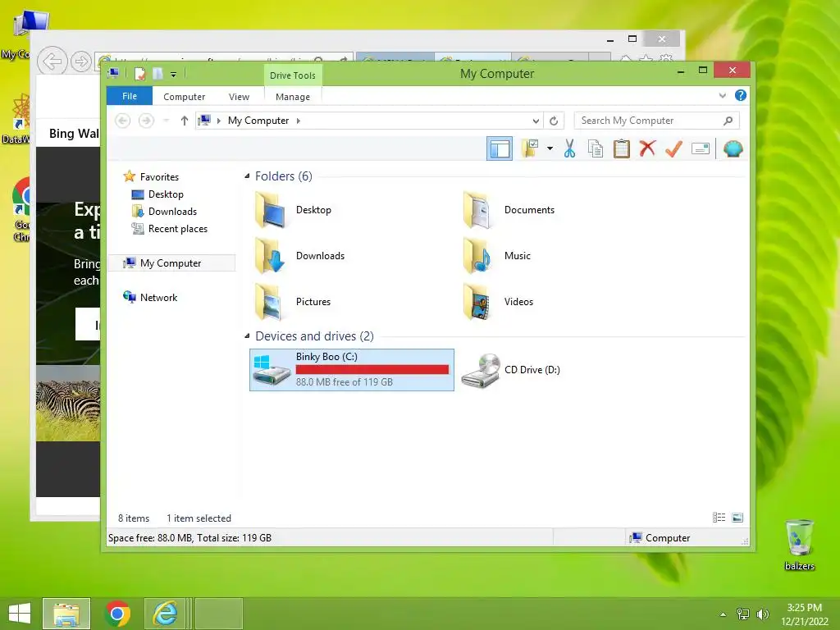Click the red C: drive capacity bar

[x=372, y=370]
